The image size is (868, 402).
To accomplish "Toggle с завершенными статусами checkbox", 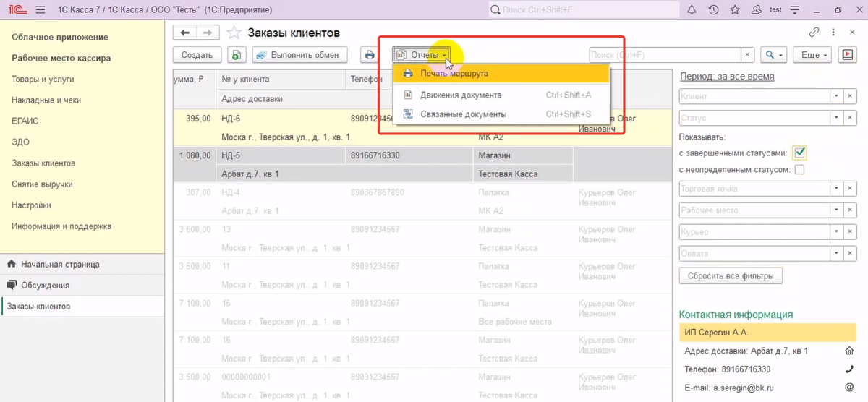I will 799,153.
